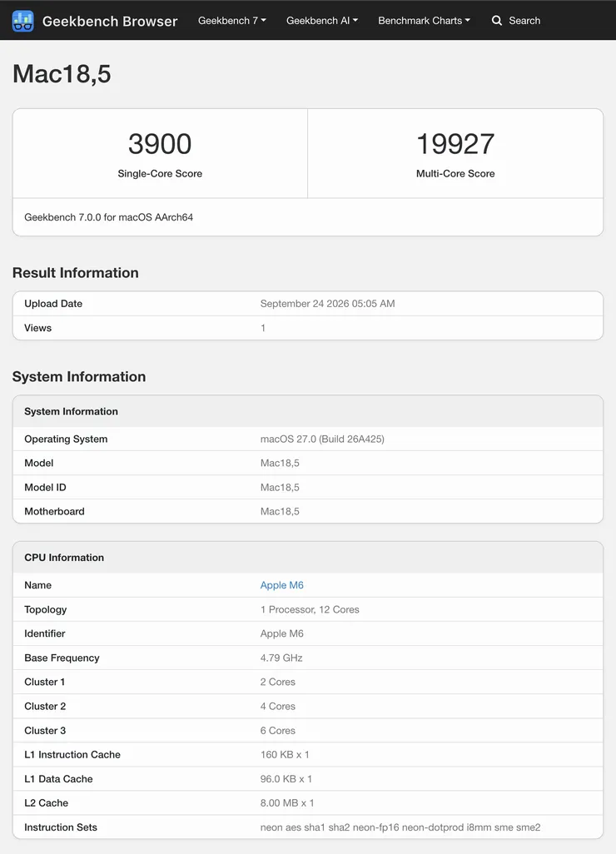Click the Search nav item text
The image size is (616, 854).
[x=524, y=21]
